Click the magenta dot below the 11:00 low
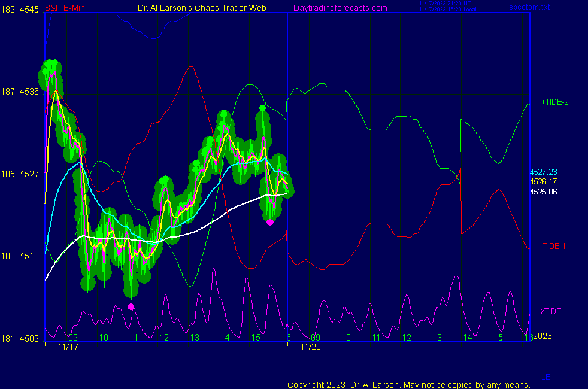 point(131,306)
